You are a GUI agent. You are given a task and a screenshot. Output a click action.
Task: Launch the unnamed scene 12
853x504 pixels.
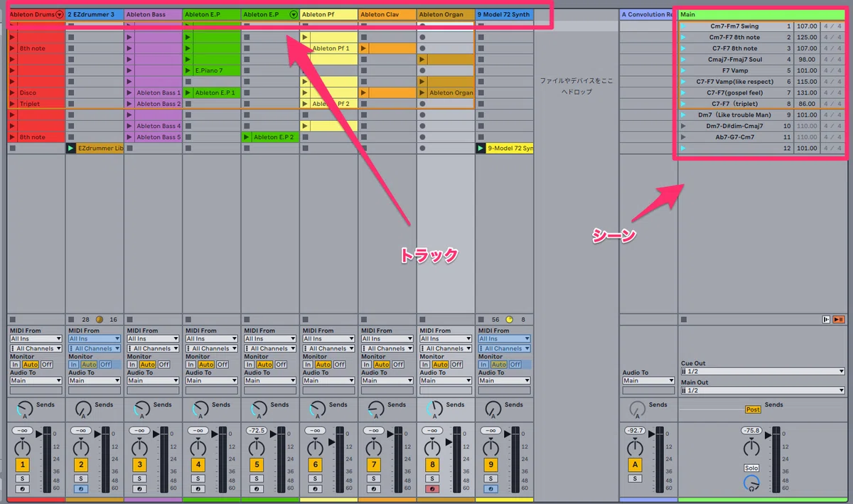pyautogui.click(x=683, y=148)
